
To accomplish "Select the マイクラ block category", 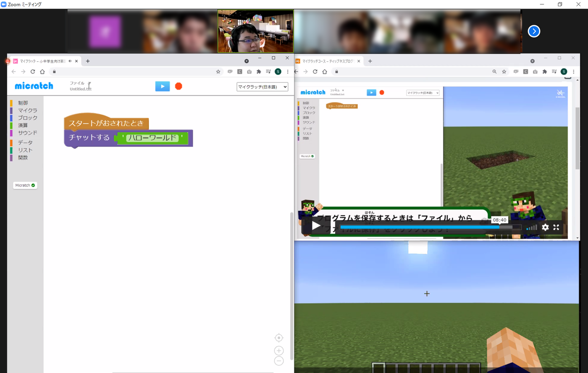I will pyautogui.click(x=27, y=110).
